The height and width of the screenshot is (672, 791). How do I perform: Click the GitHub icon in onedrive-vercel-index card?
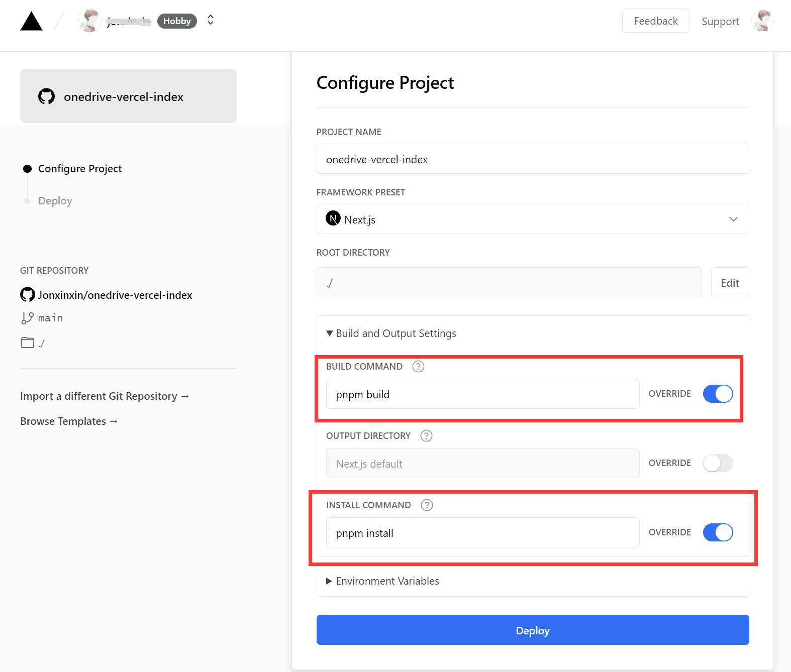tap(47, 96)
